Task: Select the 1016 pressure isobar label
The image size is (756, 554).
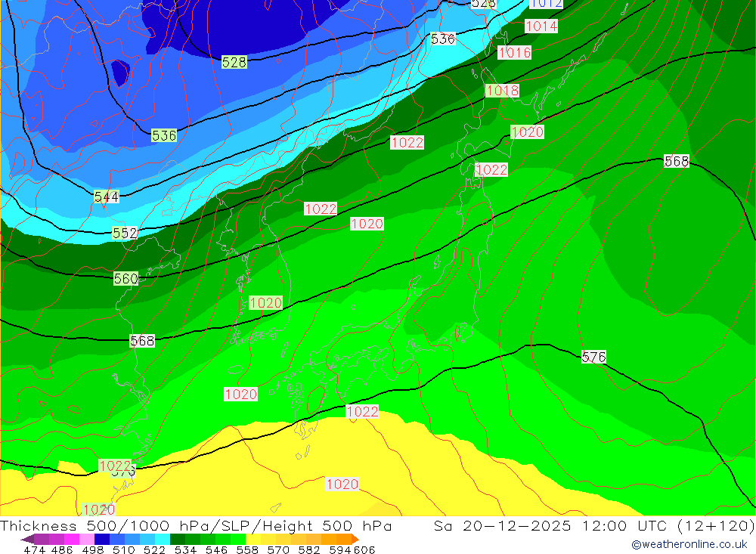Action: 514,53
